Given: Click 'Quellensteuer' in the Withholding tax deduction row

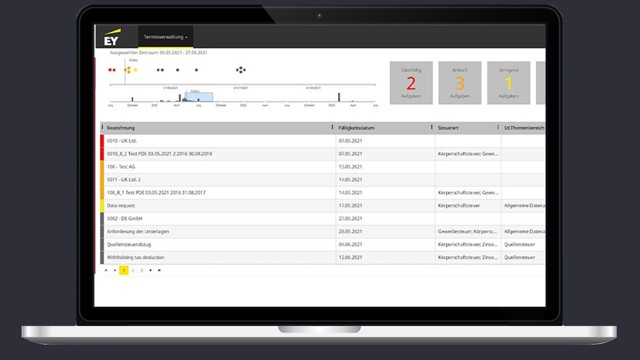Looking at the screenshot, I should (x=520, y=258).
